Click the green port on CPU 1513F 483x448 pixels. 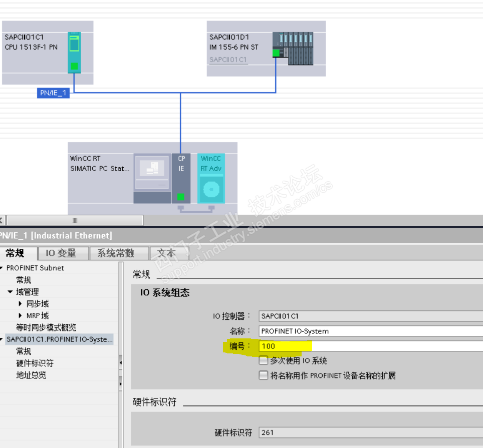coord(74,66)
